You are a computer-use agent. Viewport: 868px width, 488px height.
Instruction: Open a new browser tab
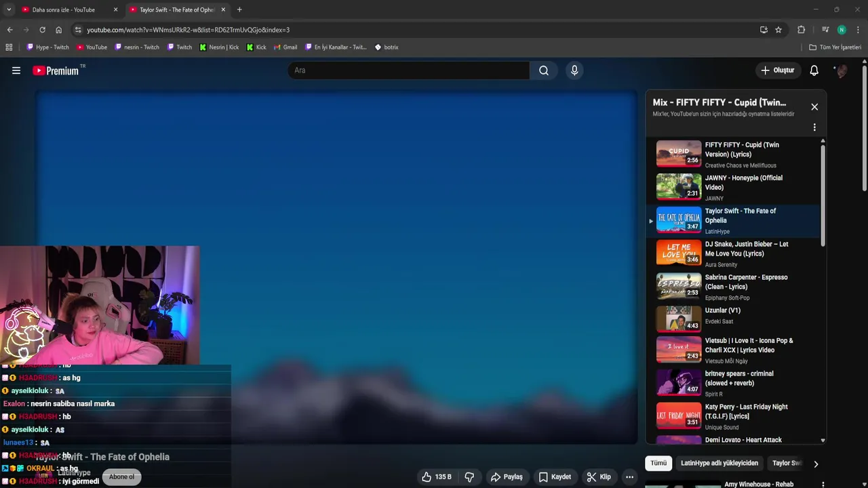tap(239, 9)
